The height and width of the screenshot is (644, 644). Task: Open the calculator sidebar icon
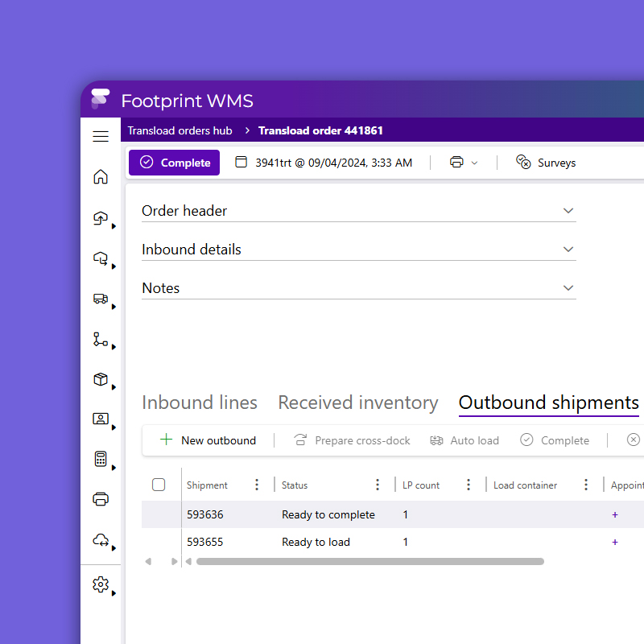point(101,459)
